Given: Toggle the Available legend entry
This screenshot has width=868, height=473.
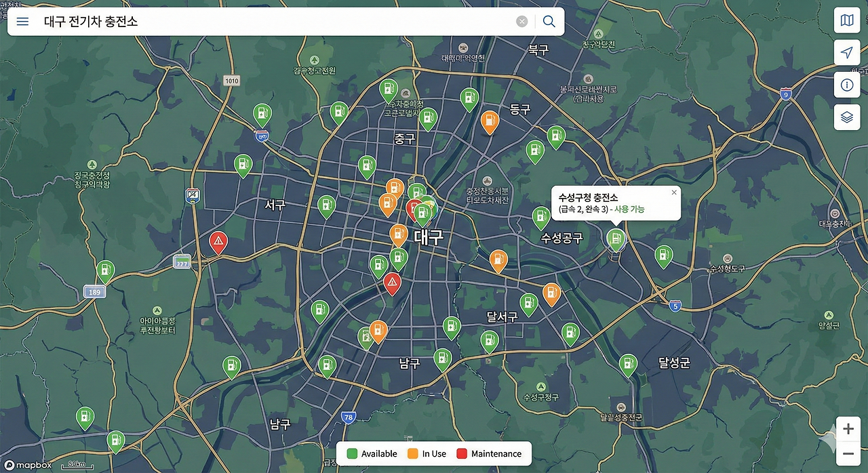Looking at the screenshot, I should tap(372, 454).
